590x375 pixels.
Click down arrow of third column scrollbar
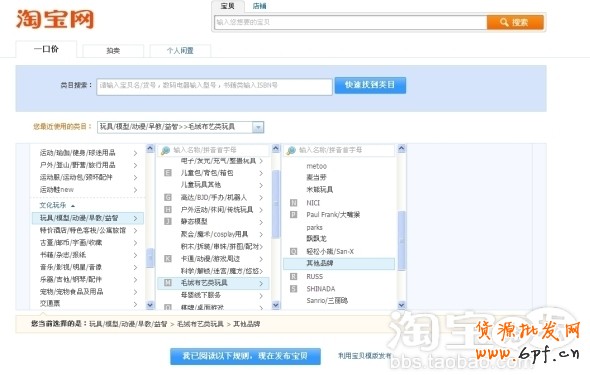[x=401, y=305]
